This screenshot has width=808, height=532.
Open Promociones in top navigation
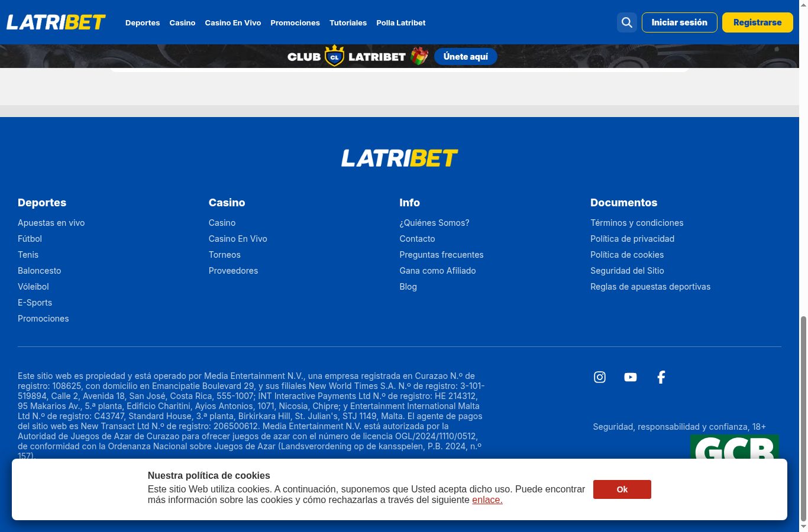pos(295,22)
